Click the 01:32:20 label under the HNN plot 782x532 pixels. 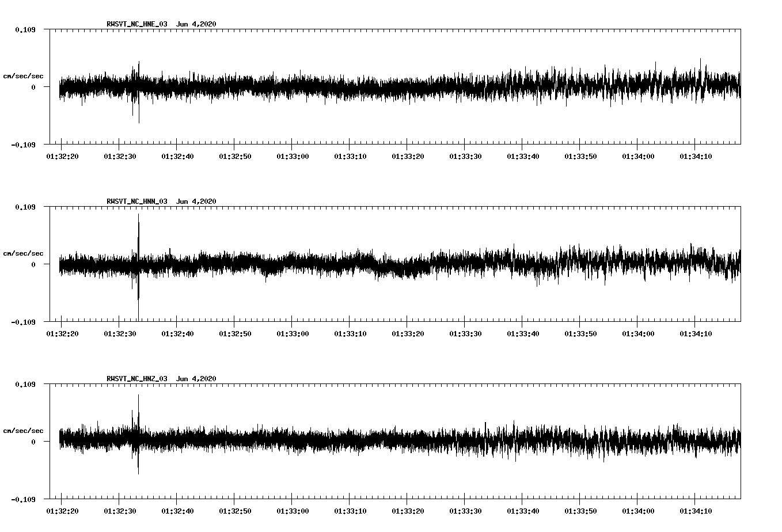pyautogui.click(x=62, y=333)
